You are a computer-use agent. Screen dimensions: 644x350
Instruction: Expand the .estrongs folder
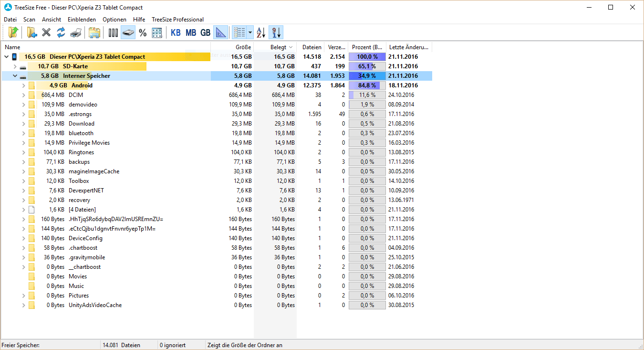pyautogui.click(x=24, y=114)
